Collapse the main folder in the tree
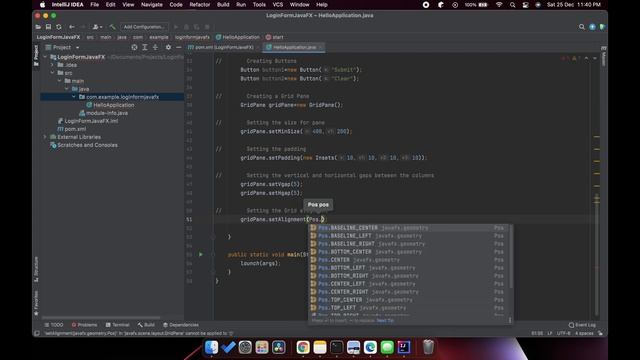The image size is (640, 360). (60, 81)
